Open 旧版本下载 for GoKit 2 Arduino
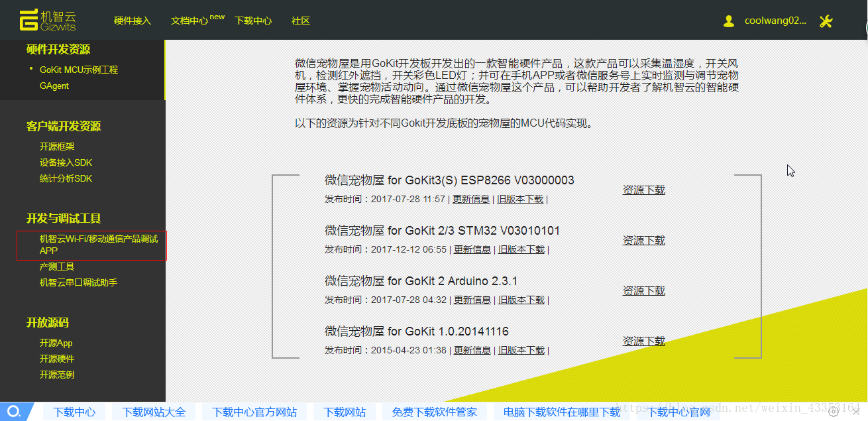This screenshot has height=421, width=868. pyautogui.click(x=521, y=300)
